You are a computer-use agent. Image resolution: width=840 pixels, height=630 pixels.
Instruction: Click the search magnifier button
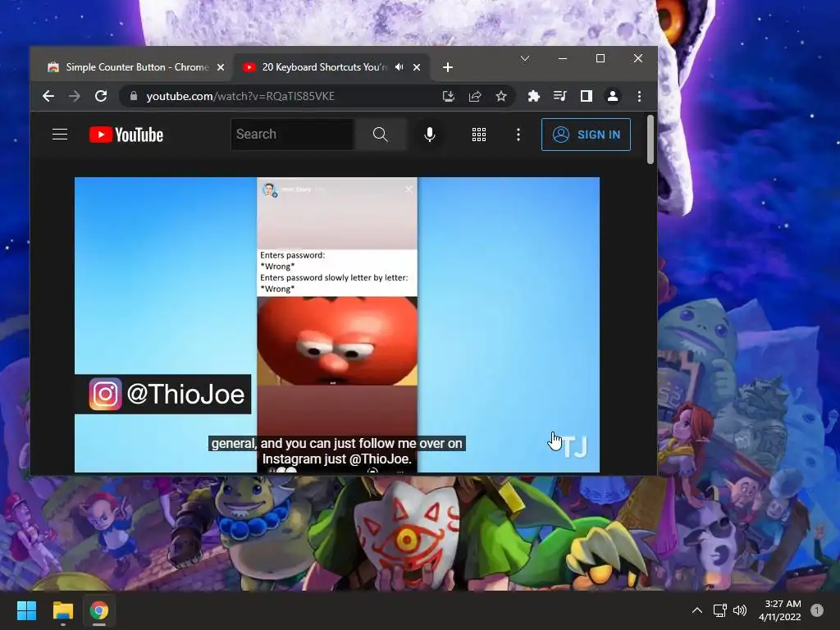tap(381, 134)
